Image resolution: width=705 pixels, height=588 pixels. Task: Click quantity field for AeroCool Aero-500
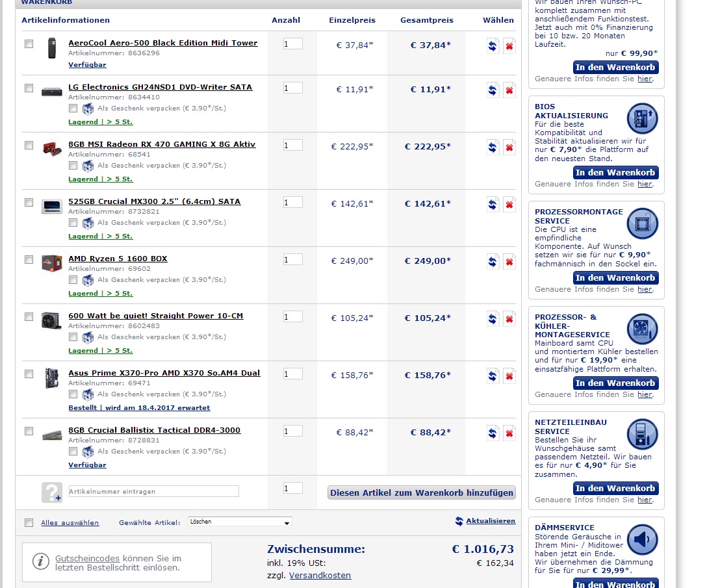(x=292, y=44)
